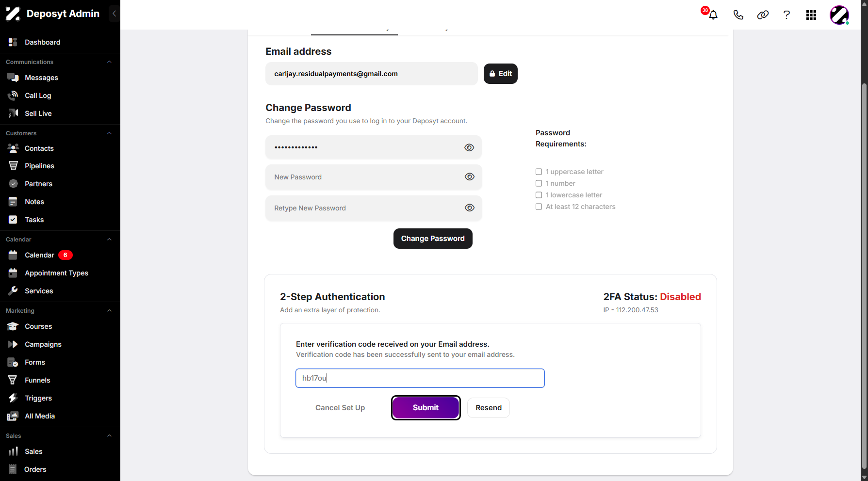Focus the New Password field
The height and width of the screenshot is (481, 868).
[374, 177]
